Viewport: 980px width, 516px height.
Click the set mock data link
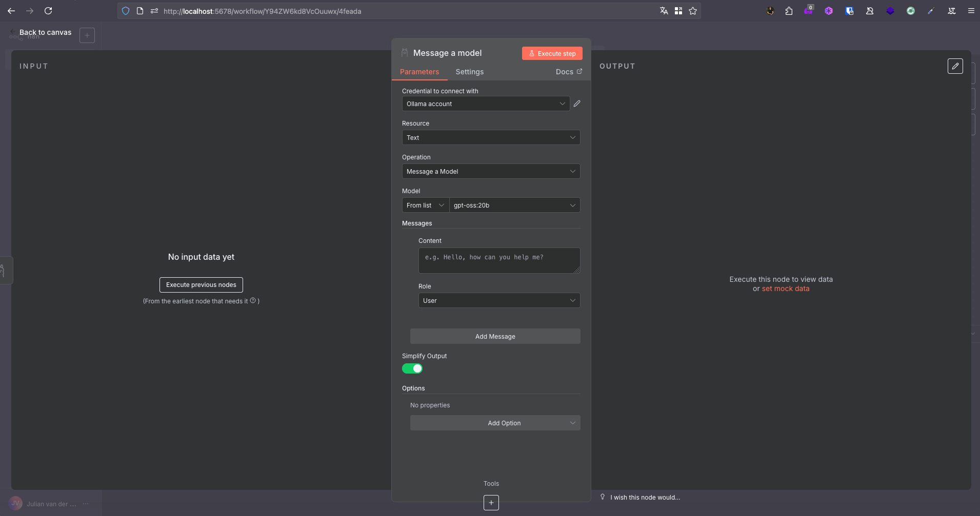pyautogui.click(x=786, y=288)
